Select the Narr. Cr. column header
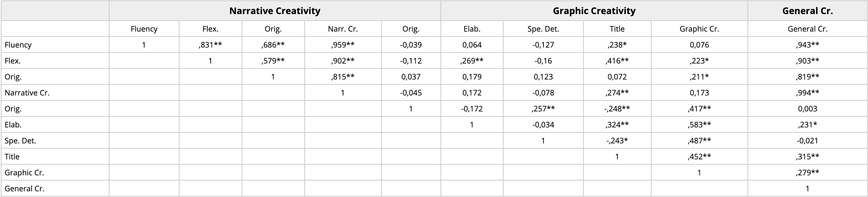 tap(343, 29)
